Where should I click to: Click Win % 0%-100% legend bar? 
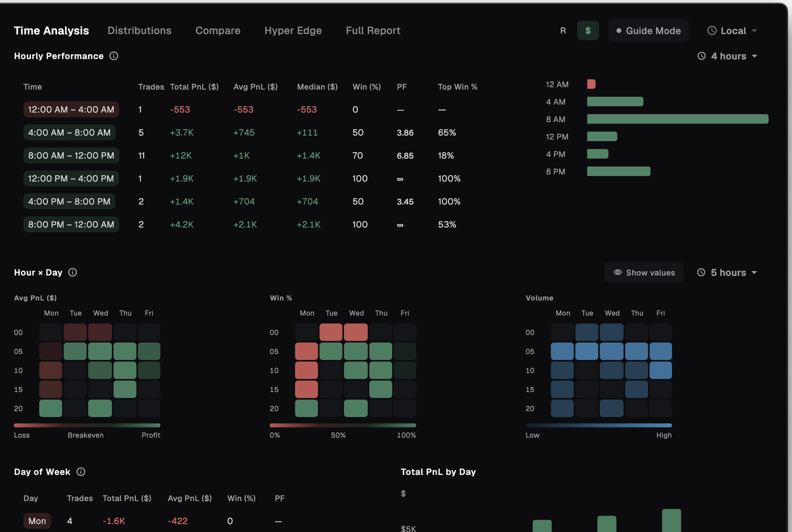pyautogui.click(x=343, y=425)
